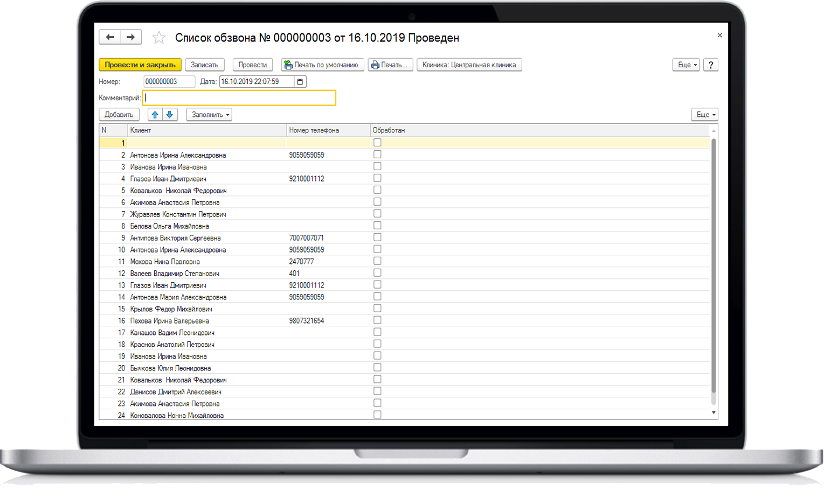Click Print by default button
Image resolution: width=824 pixels, height=504 pixels.
pos(322,65)
